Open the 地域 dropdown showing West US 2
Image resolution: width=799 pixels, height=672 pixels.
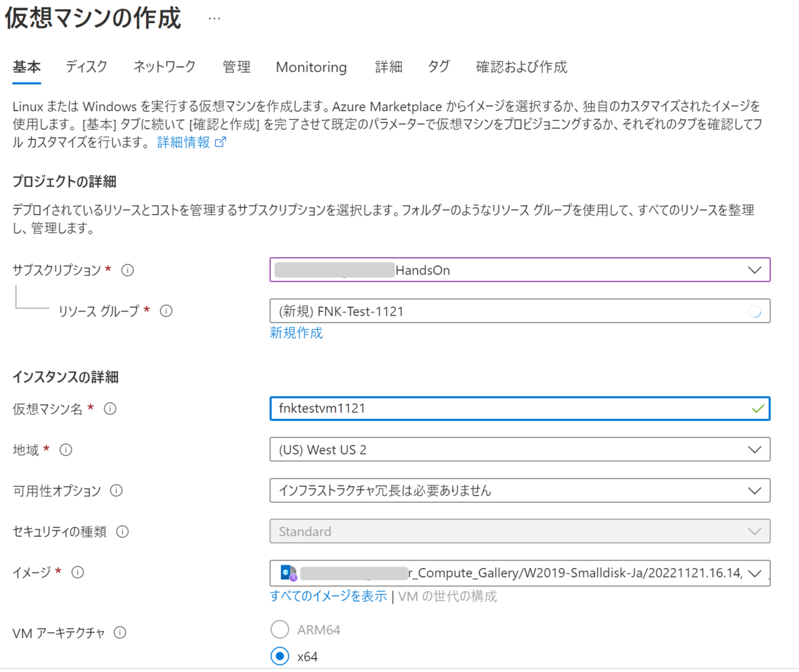point(520,450)
